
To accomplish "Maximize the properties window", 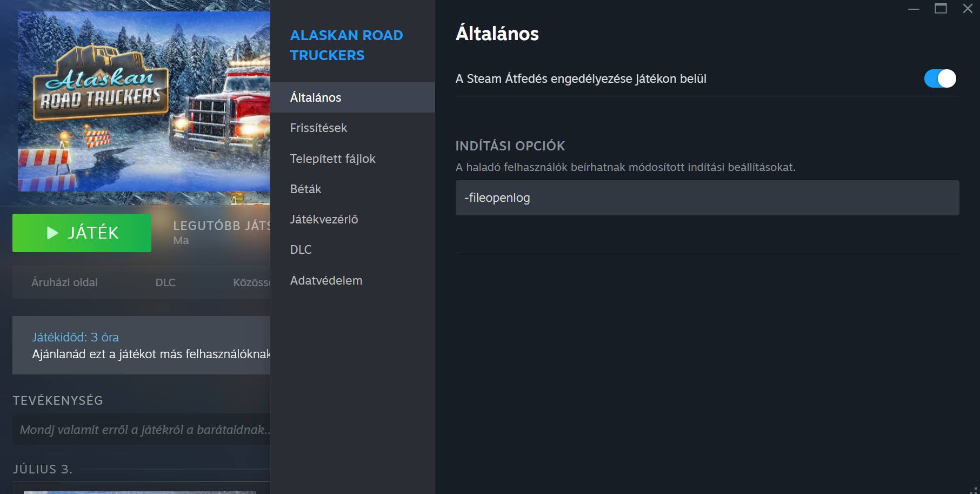I will click(x=941, y=9).
